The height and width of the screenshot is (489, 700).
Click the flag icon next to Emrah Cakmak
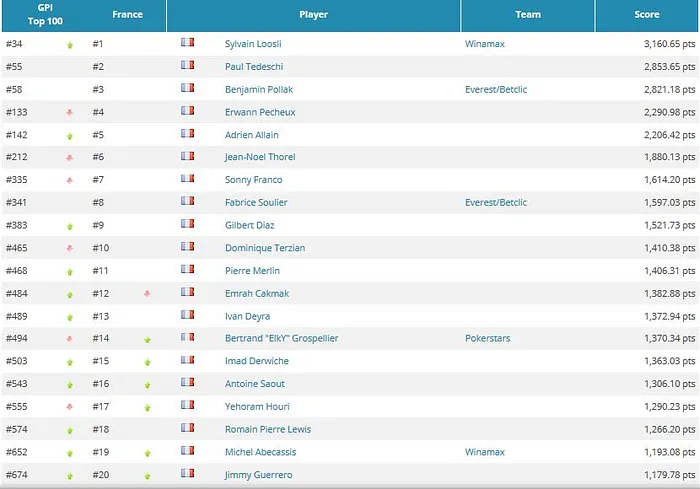187,292
